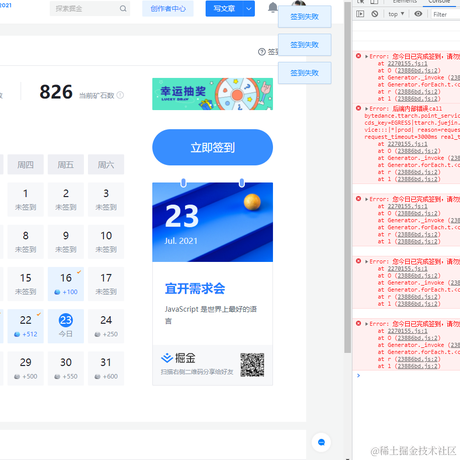
Task: Select calendar day 30 with +550
Action: 66,368
